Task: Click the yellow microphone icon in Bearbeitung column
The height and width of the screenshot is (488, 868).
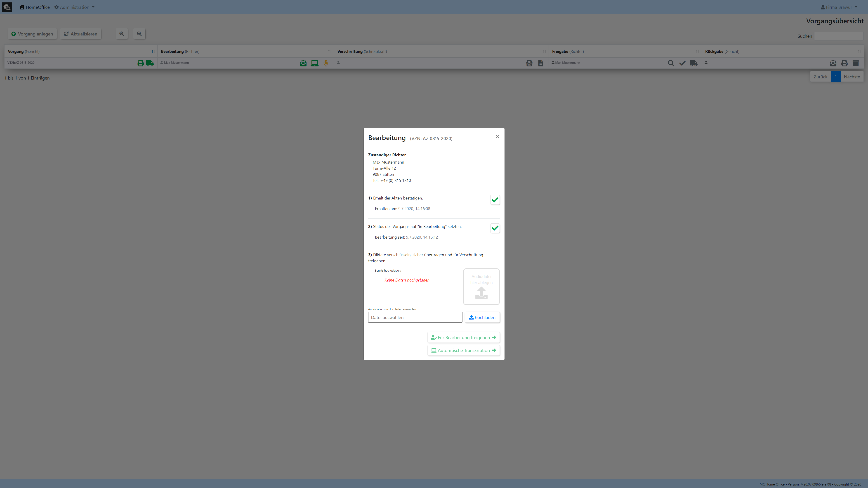Action: (x=326, y=63)
